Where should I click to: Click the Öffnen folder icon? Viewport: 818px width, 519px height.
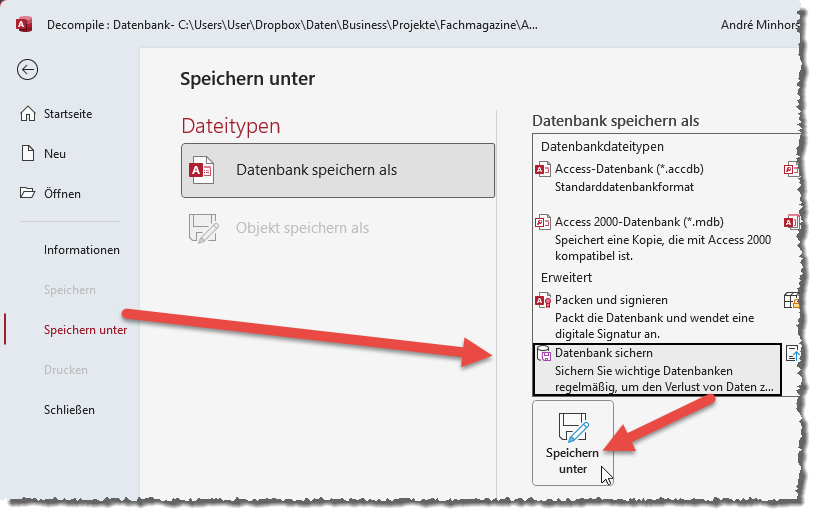(28, 193)
